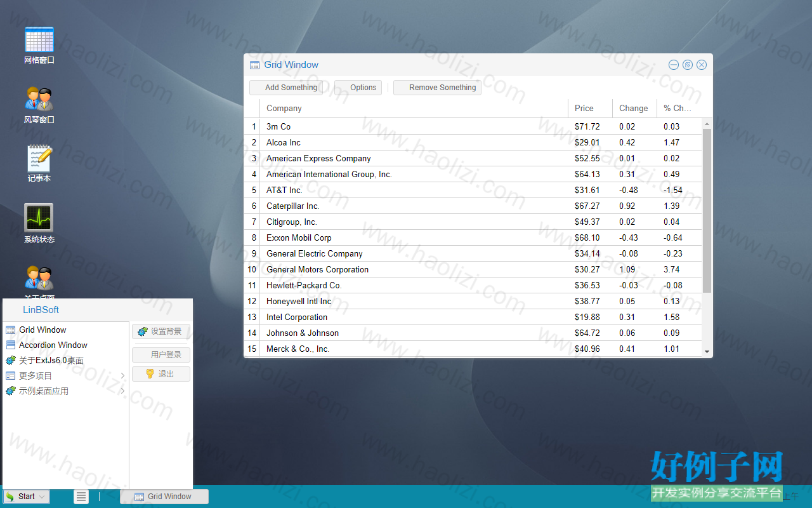This screenshot has width=812, height=508.
Task: Click the 用户登录 button
Action: tap(161, 355)
